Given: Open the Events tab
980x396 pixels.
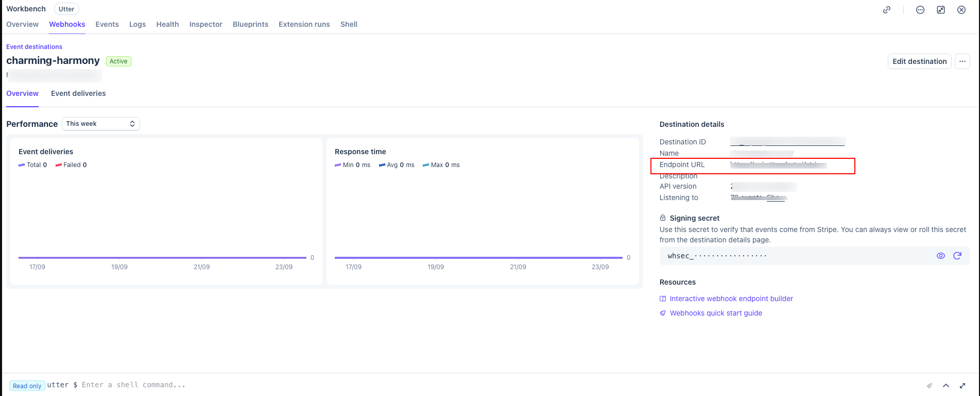Looking at the screenshot, I should 107,24.
